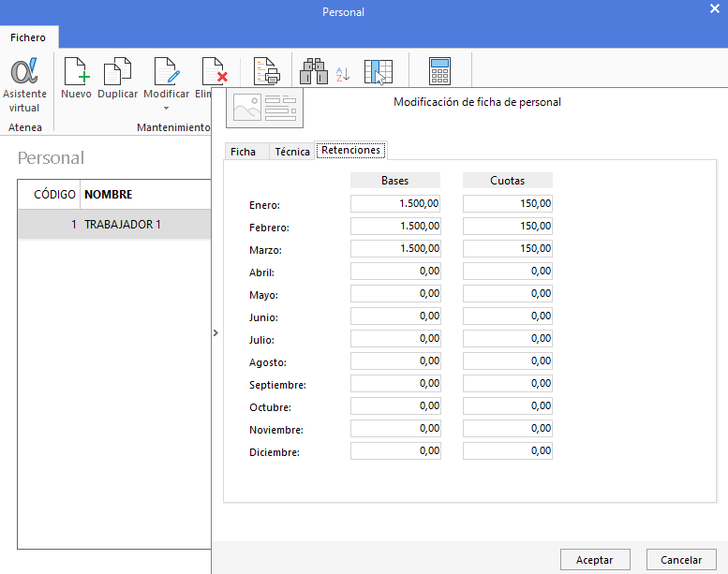Open the calculator icon

[x=439, y=70]
